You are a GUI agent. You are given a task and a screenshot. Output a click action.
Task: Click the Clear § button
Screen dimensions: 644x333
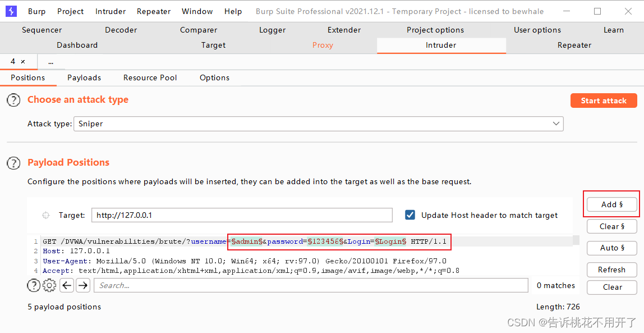tap(612, 226)
